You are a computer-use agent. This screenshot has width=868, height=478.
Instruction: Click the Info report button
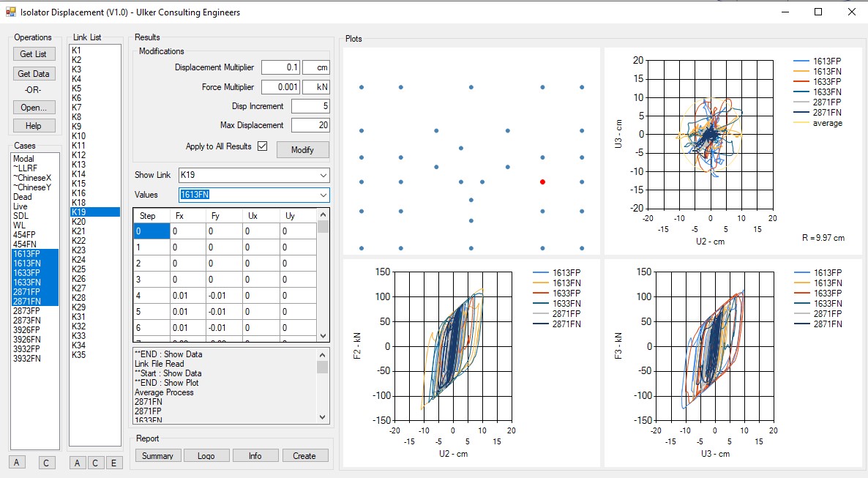(x=255, y=455)
